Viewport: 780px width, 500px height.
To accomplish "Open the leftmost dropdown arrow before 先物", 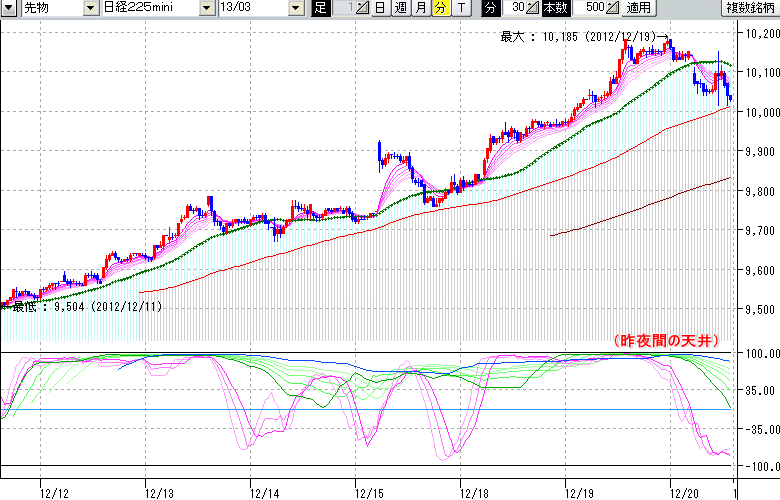I will pos(10,8).
